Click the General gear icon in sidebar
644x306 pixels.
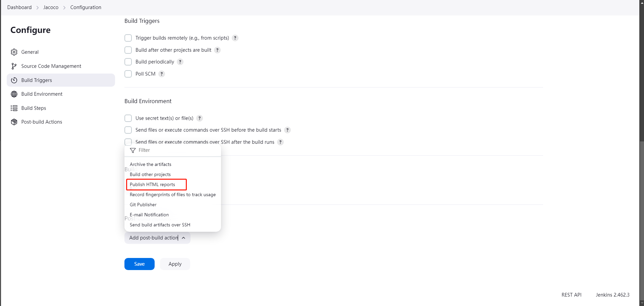point(14,52)
